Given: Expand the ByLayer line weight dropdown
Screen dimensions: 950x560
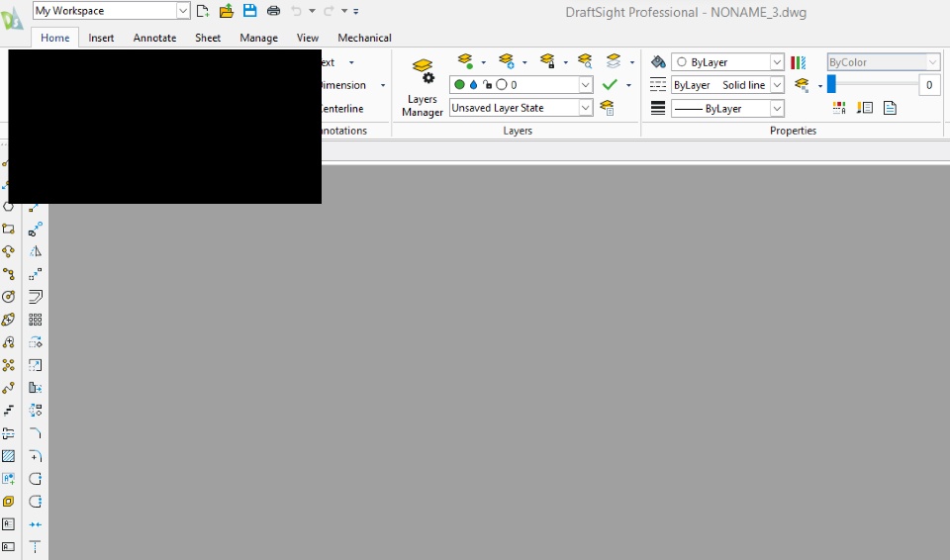Looking at the screenshot, I should pos(777,109).
